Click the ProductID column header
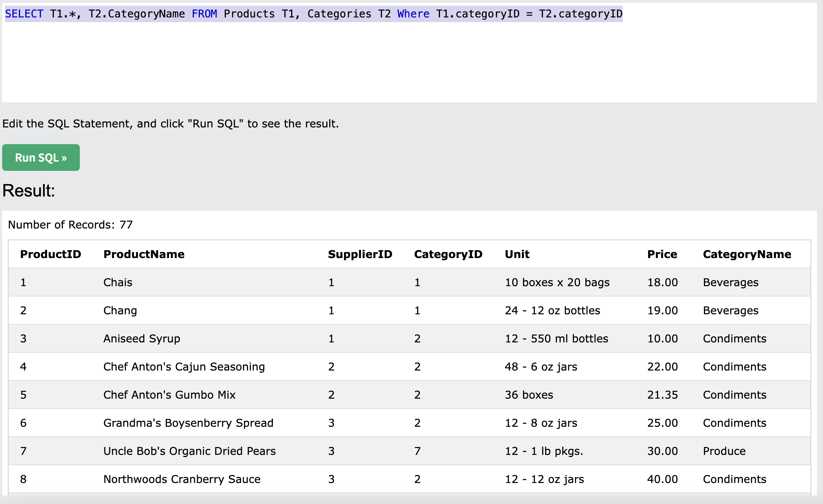 (51, 254)
